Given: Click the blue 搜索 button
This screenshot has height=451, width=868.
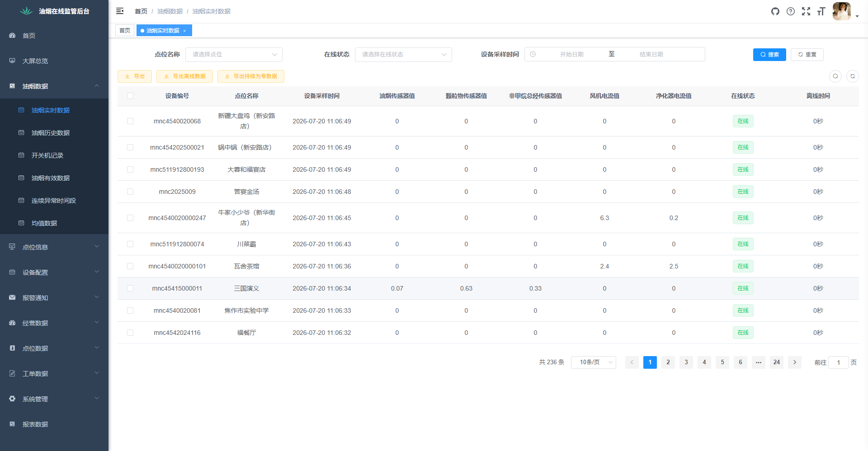Looking at the screenshot, I should 769,54.
